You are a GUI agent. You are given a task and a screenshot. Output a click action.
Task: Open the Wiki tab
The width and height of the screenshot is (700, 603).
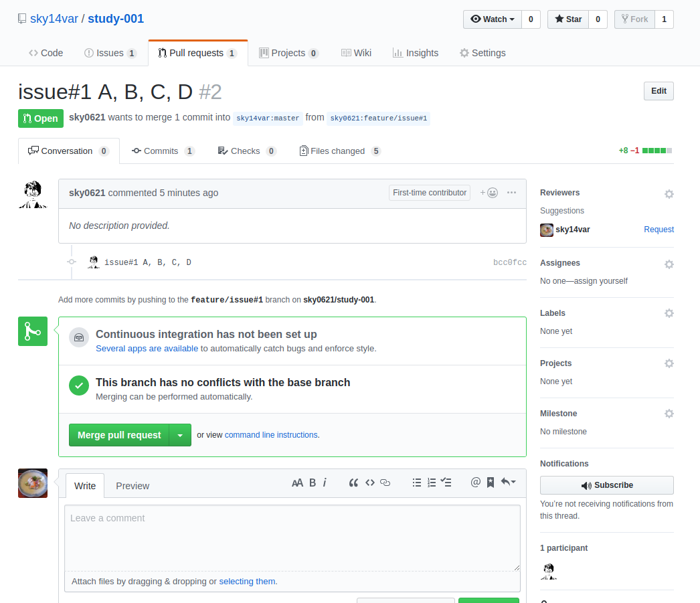356,53
